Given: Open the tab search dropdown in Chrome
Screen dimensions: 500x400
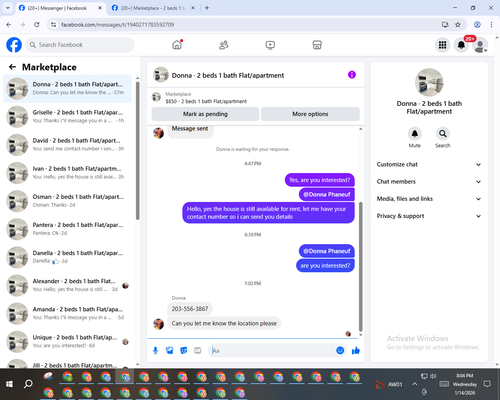Looking at the screenshot, I should pyautogui.click(x=8, y=8).
